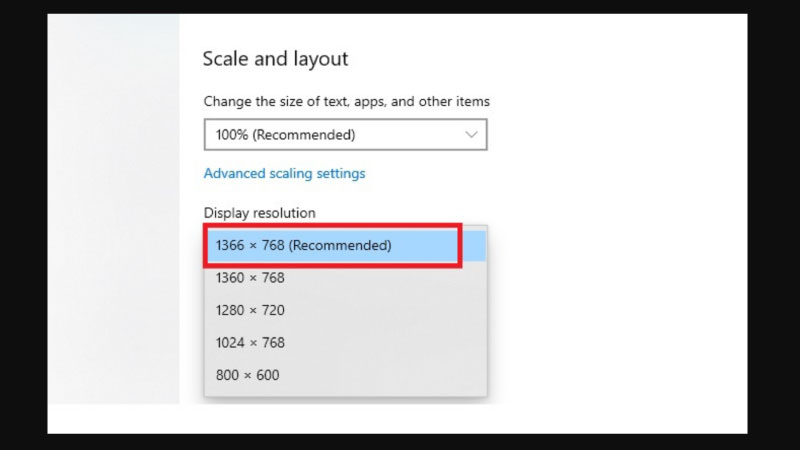800x450 pixels.
Task: Click the white strip beneath the gray sidebar
Action: pos(112,418)
